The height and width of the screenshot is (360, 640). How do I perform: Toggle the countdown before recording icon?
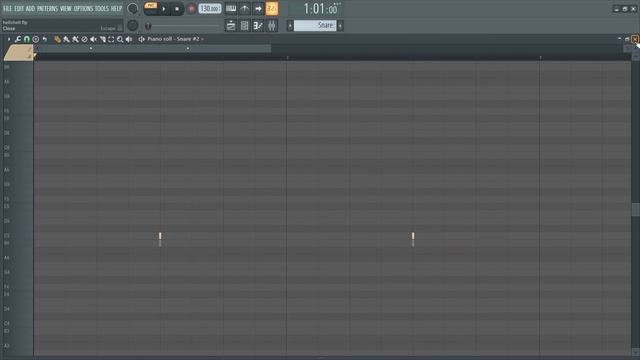click(x=244, y=9)
